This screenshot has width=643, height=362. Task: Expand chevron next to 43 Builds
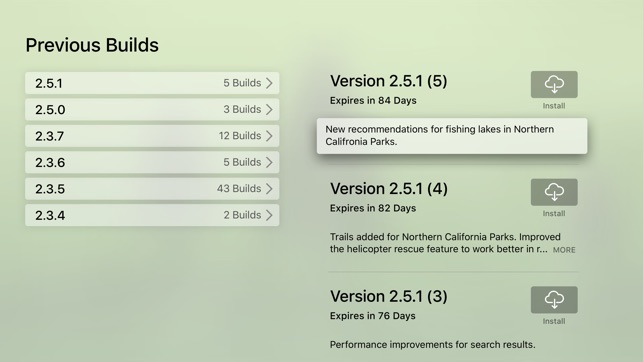point(269,189)
